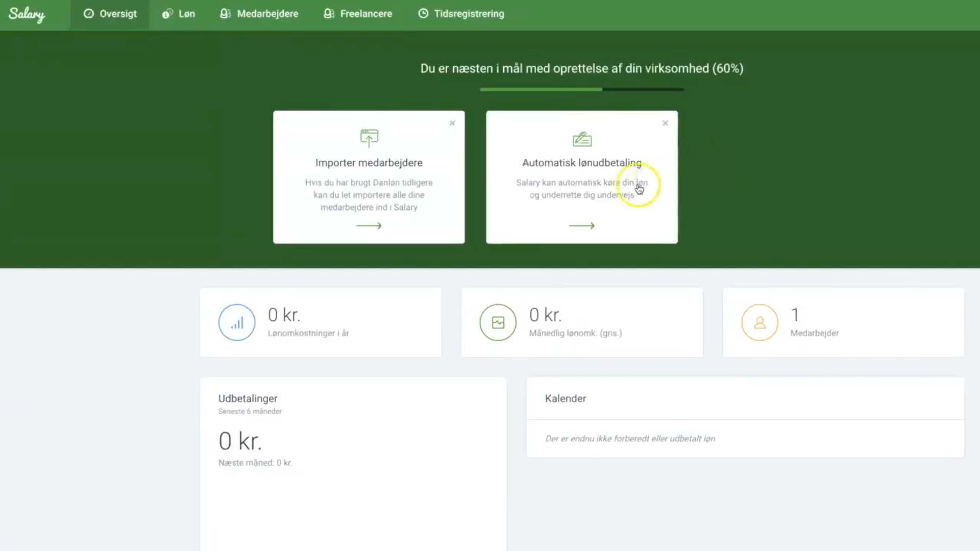Open Tidsregistrering from the navigation bar
Screen dimensions: 980x551
pos(461,14)
